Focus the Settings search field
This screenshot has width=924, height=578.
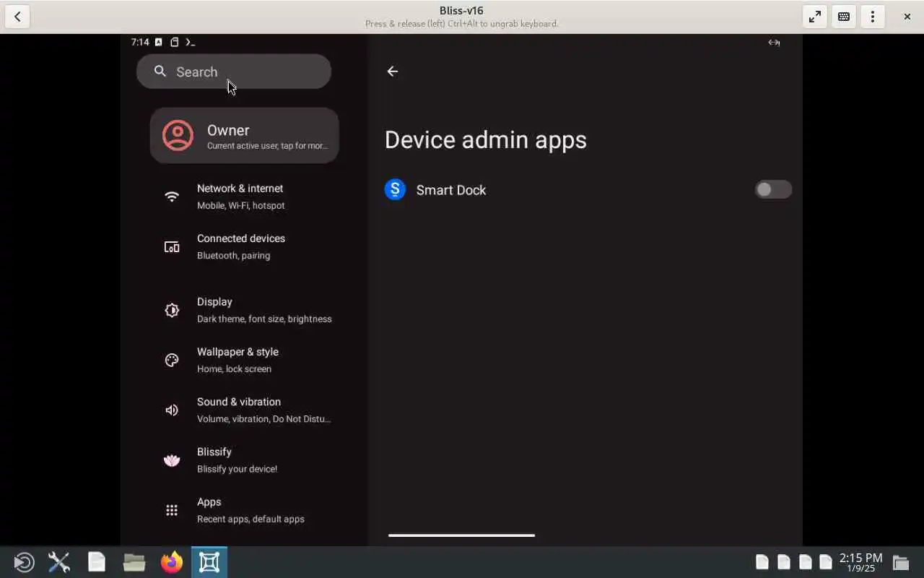(234, 72)
